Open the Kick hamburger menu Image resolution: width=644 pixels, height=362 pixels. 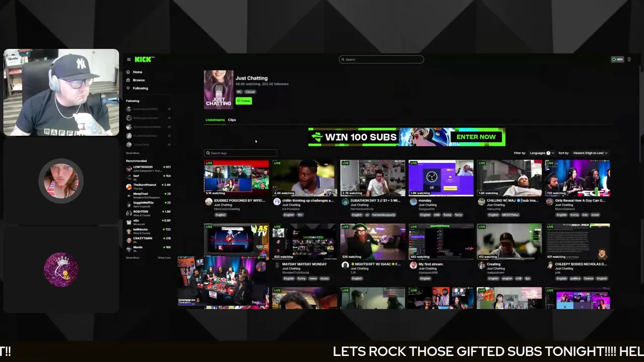[x=129, y=59]
